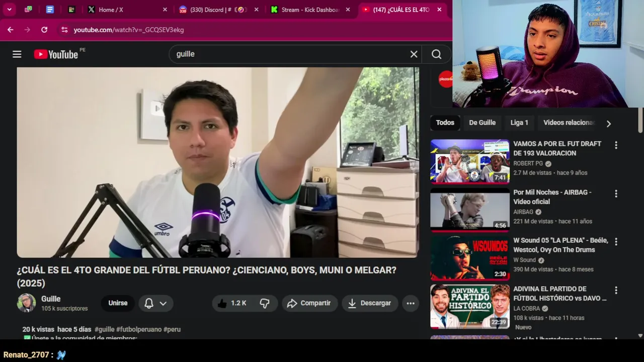Viewport: 644px width, 362px height.
Task: Reload the page with the refresh icon
Action: click(44, 30)
